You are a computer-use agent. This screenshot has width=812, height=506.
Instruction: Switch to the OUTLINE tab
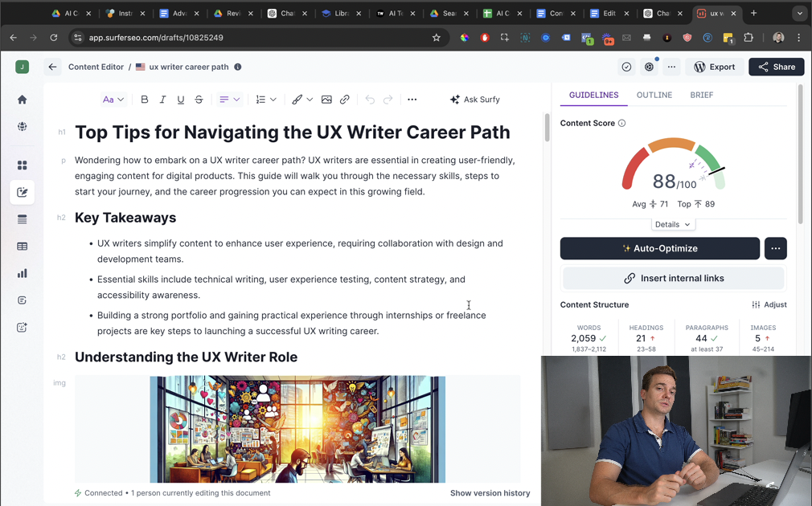pyautogui.click(x=654, y=95)
